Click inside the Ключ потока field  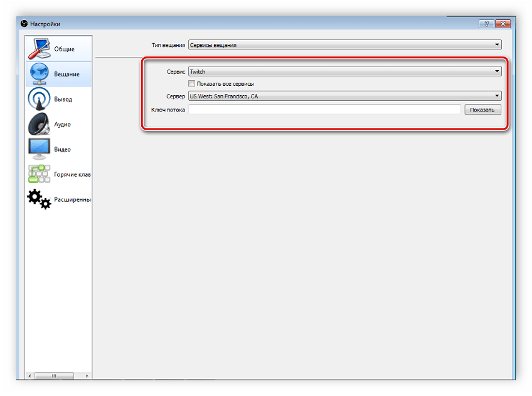point(324,110)
